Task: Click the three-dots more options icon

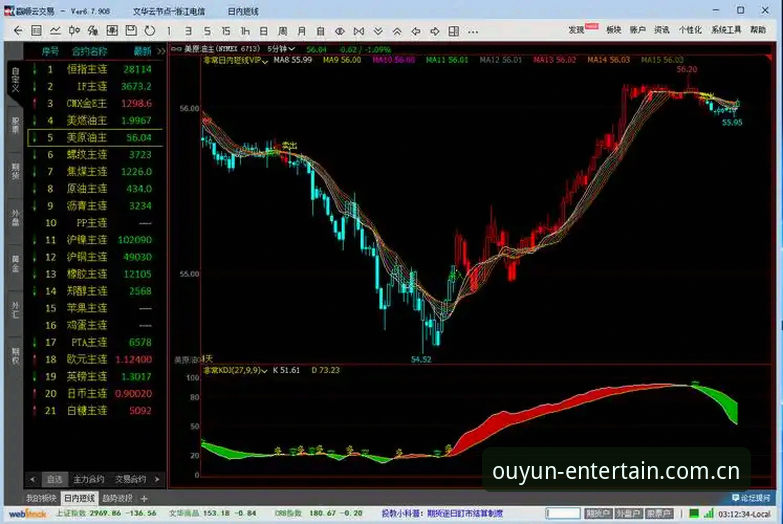Action: tap(473, 31)
